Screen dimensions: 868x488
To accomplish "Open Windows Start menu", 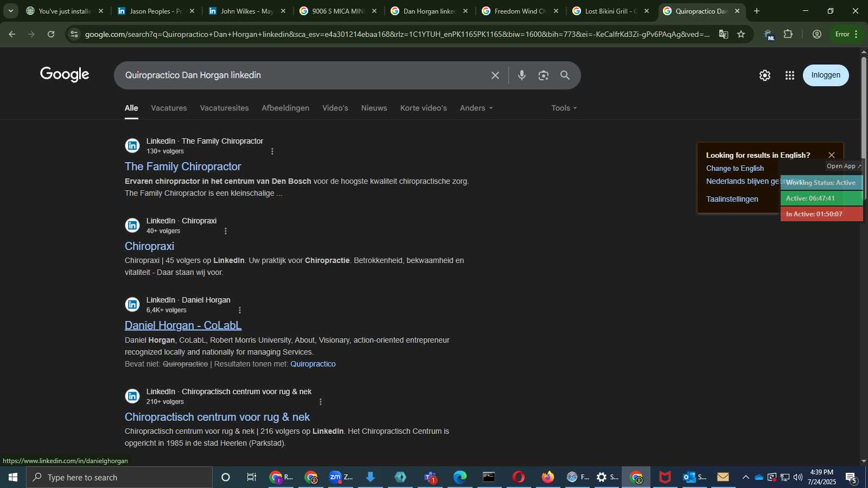I will pos(13,477).
